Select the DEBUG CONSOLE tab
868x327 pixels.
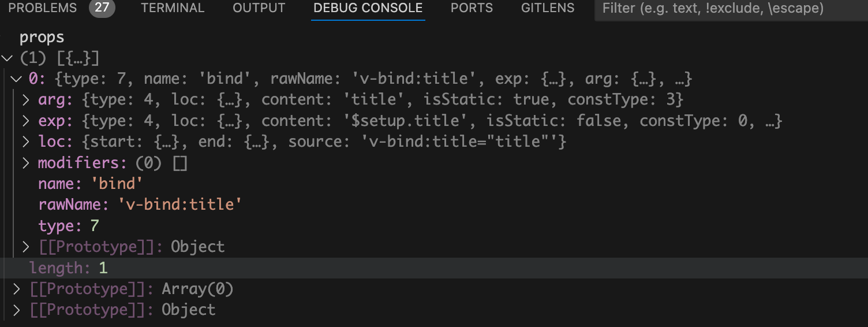(x=368, y=8)
